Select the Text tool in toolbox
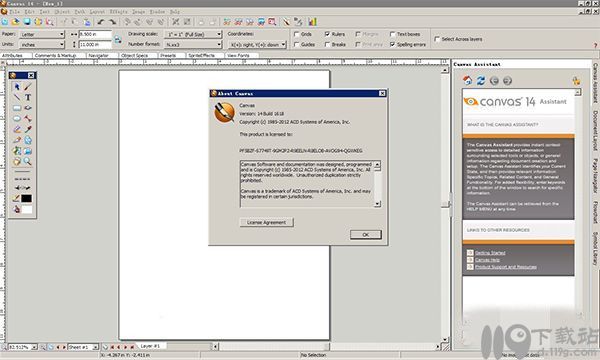This screenshot has height=360, width=600. pos(28,98)
